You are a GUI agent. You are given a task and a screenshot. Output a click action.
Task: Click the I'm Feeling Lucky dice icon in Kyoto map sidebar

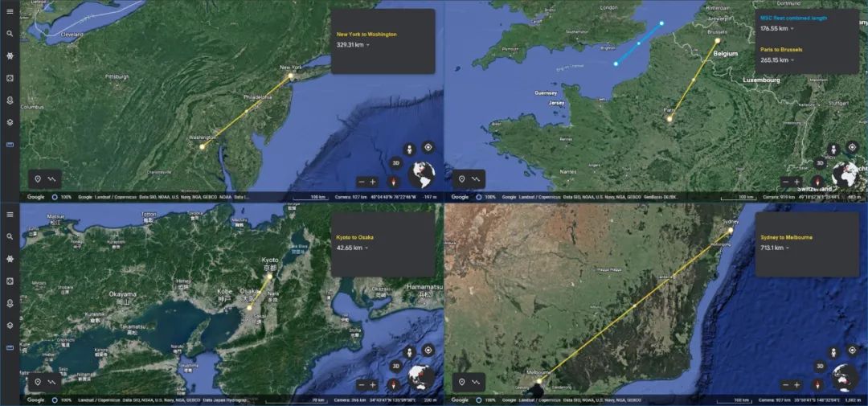10,281
